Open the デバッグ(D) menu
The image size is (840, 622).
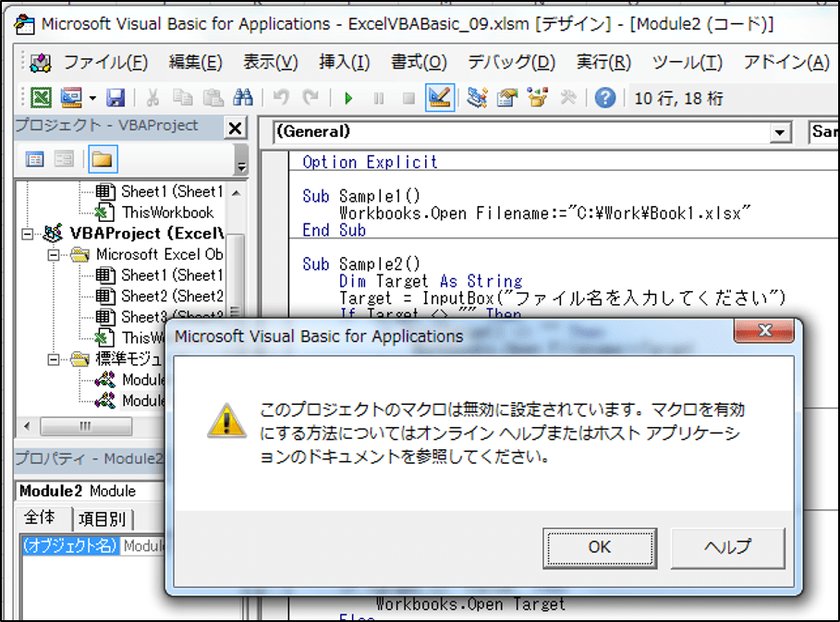click(x=511, y=63)
